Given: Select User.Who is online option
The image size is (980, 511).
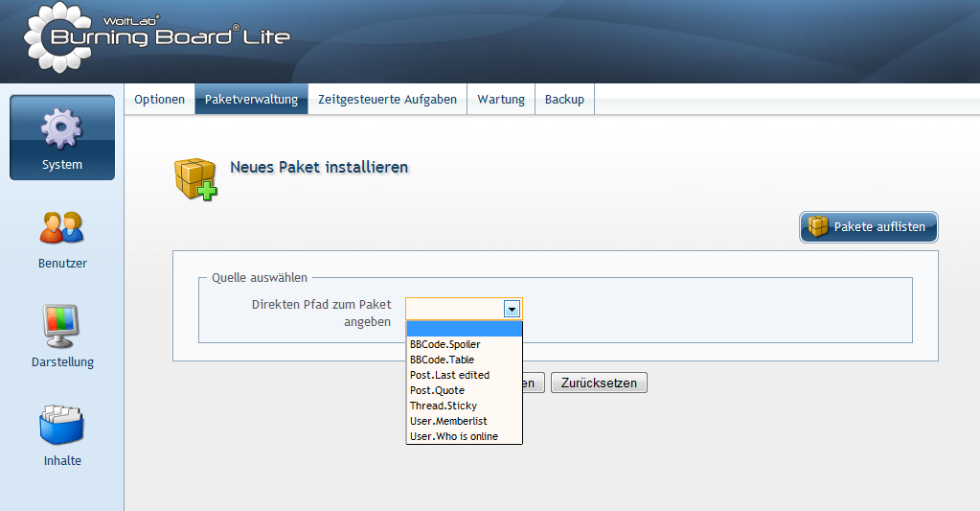Looking at the screenshot, I should 454,436.
